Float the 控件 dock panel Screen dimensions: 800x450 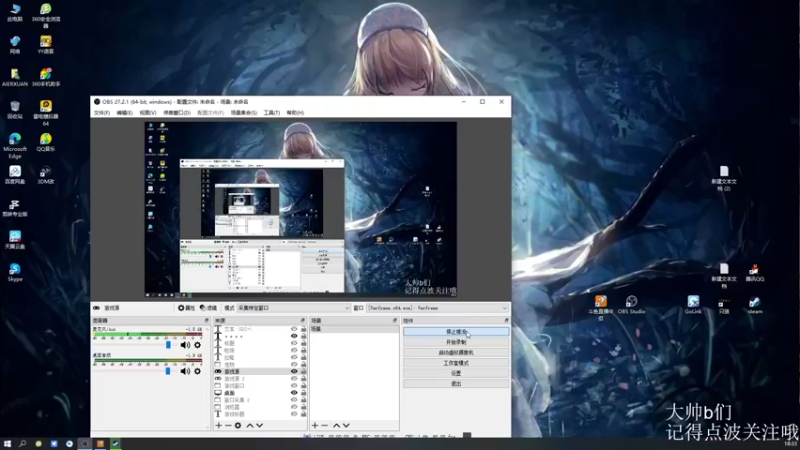[506, 320]
